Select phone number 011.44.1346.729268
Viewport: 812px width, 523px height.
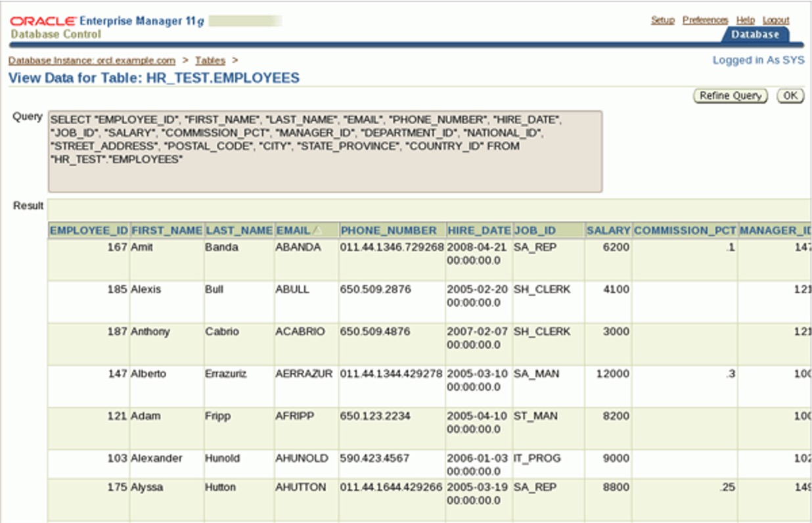coord(392,248)
